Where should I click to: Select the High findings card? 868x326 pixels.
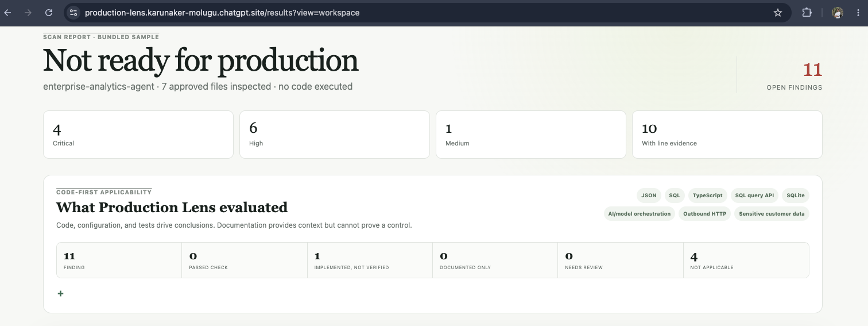pyautogui.click(x=335, y=135)
